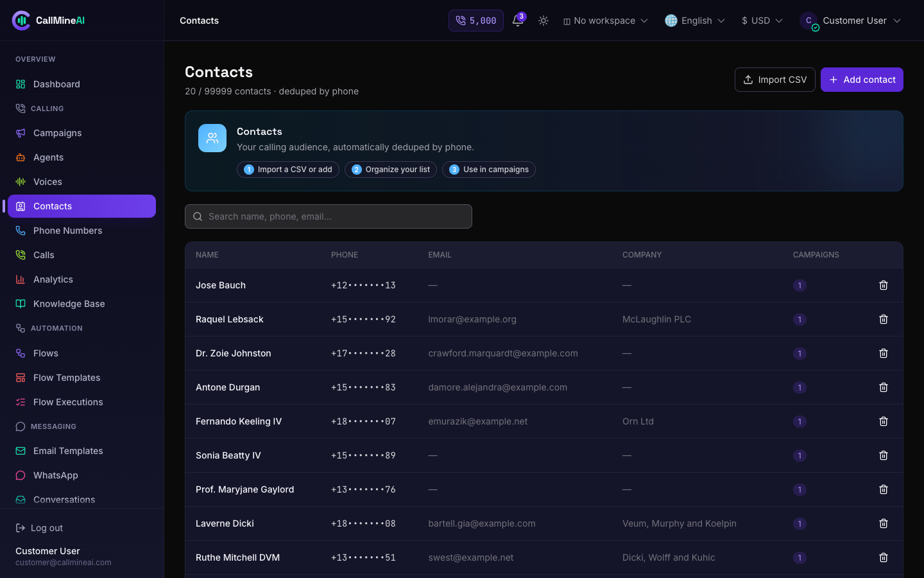This screenshot has height=578, width=924.
Task: Click the Import a CSV or add step
Action: [x=288, y=170]
